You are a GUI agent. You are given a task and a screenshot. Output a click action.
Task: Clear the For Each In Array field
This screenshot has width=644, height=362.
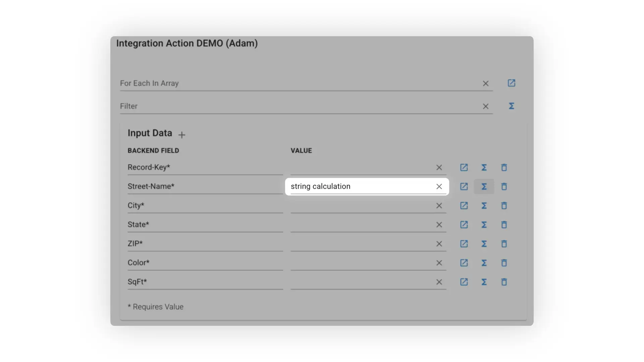click(485, 83)
